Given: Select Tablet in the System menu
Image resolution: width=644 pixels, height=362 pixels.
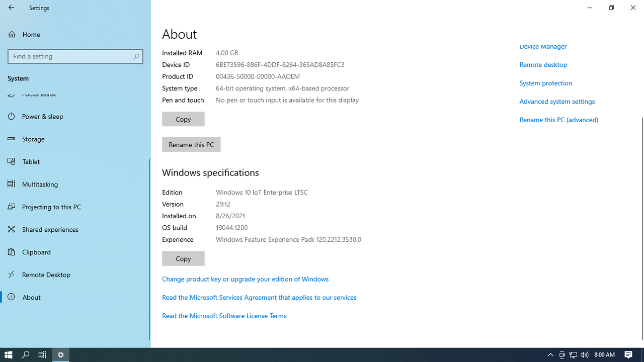Looking at the screenshot, I should [75, 161].
